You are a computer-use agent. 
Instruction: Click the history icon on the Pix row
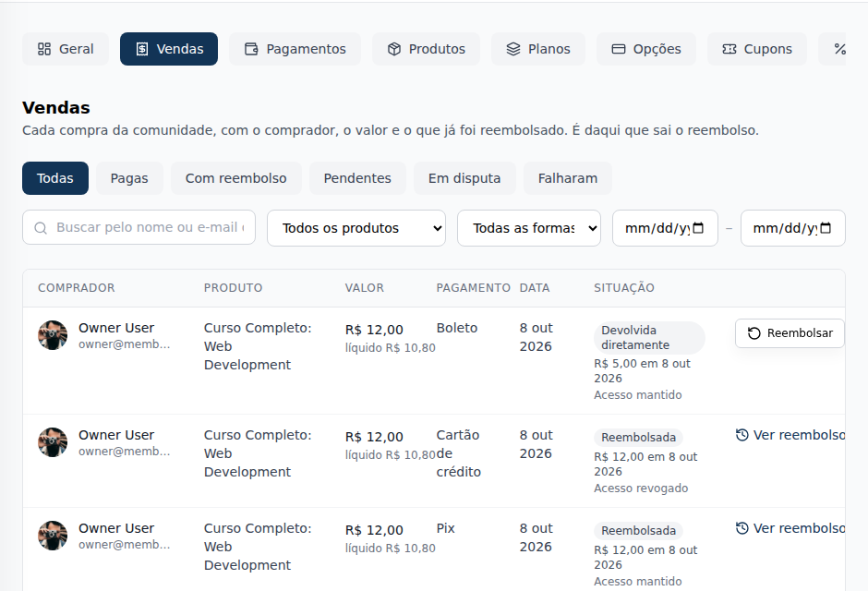pyautogui.click(x=741, y=528)
